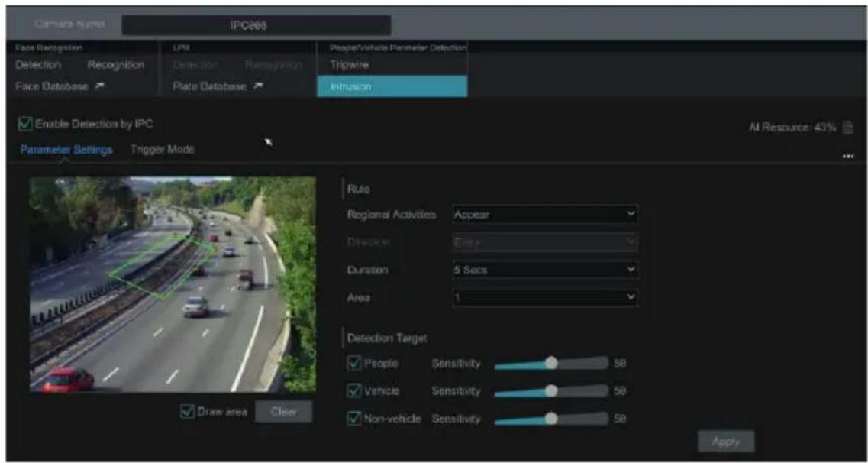Image resolution: width=868 pixels, height=463 pixels.
Task: Open LPR Detection item
Action: 195,65
